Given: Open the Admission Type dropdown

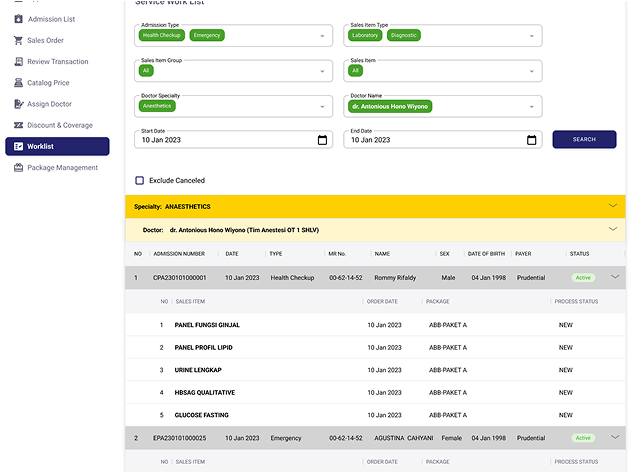Looking at the screenshot, I should point(322,36).
